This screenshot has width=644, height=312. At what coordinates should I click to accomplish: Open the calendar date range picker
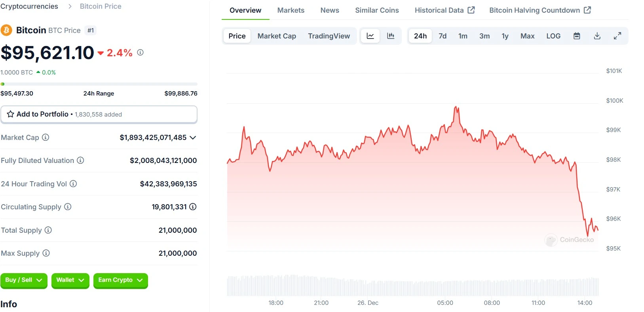577,36
